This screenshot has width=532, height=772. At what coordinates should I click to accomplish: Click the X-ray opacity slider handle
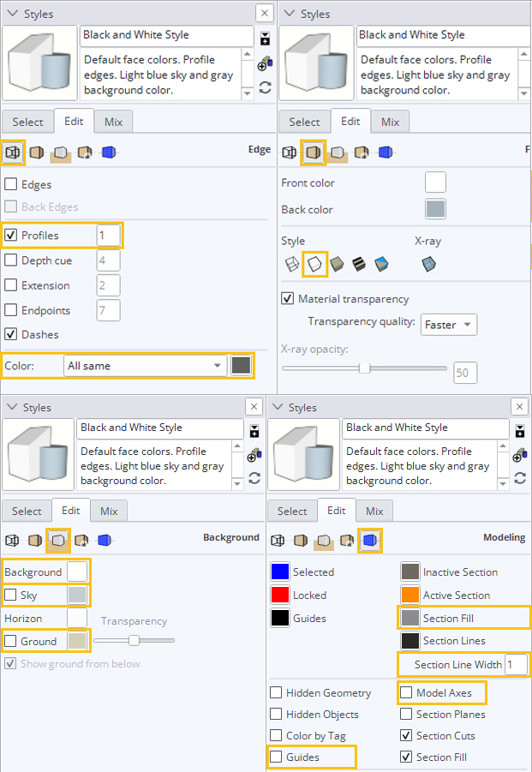pos(364,368)
